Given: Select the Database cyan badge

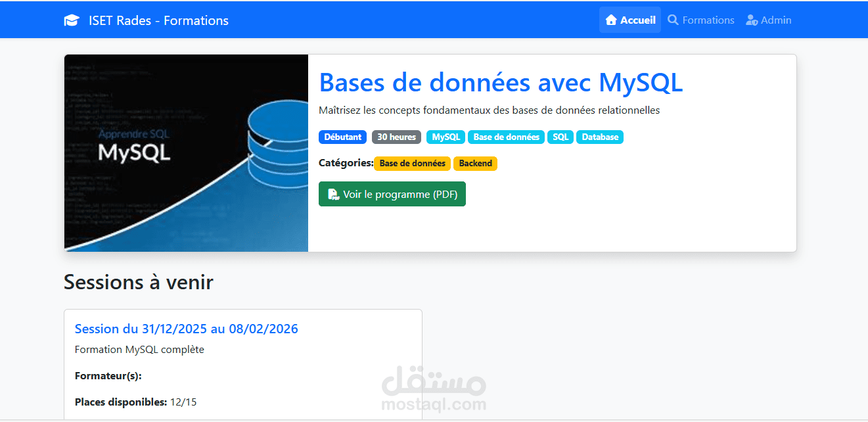Looking at the screenshot, I should click(x=599, y=137).
